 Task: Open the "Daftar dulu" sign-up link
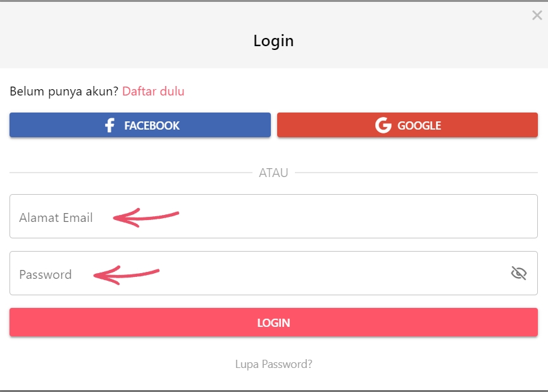[x=153, y=91]
